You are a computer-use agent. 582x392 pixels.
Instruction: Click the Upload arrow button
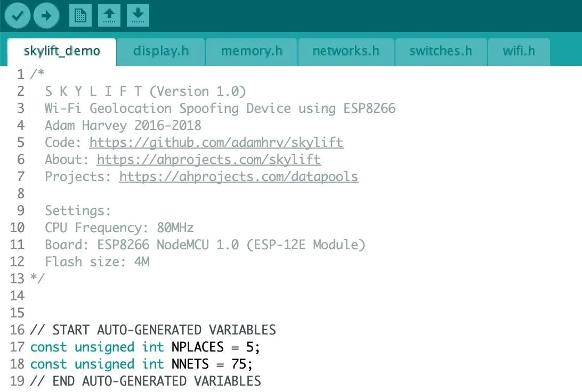coord(46,15)
